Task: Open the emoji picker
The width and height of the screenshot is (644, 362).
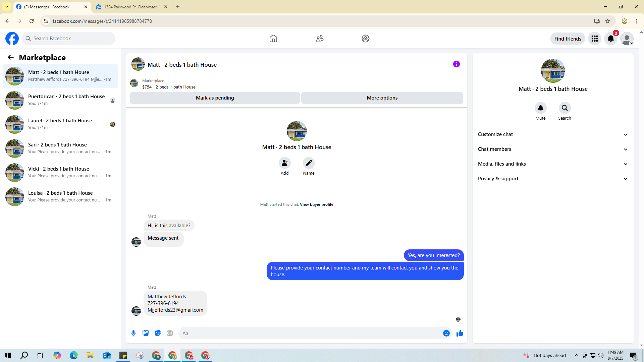Action: pos(446,333)
